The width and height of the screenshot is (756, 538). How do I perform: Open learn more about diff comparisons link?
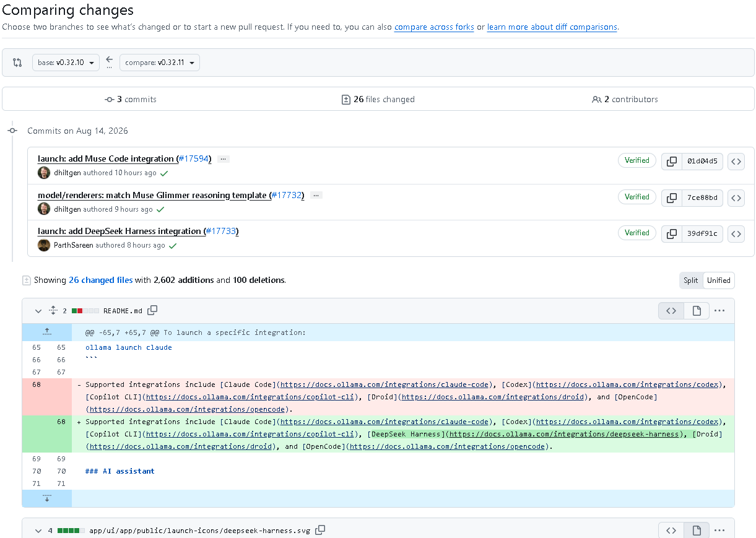552,27
